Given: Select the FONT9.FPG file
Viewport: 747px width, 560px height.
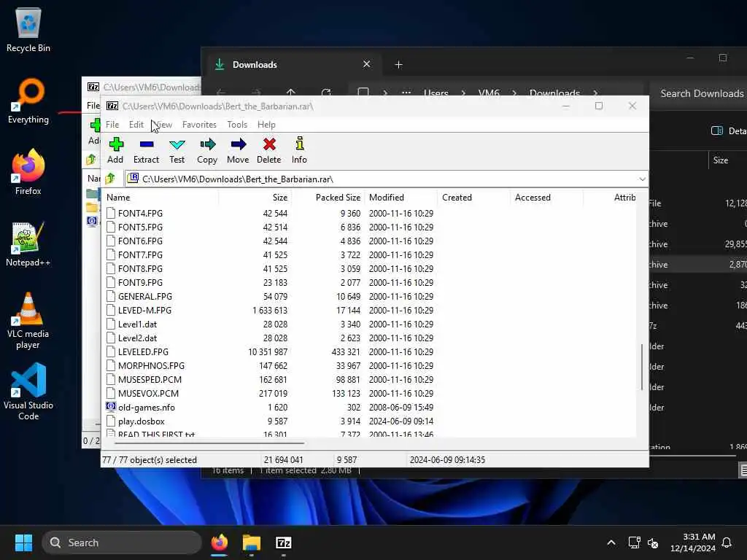Looking at the screenshot, I should (x=140, y=282).
